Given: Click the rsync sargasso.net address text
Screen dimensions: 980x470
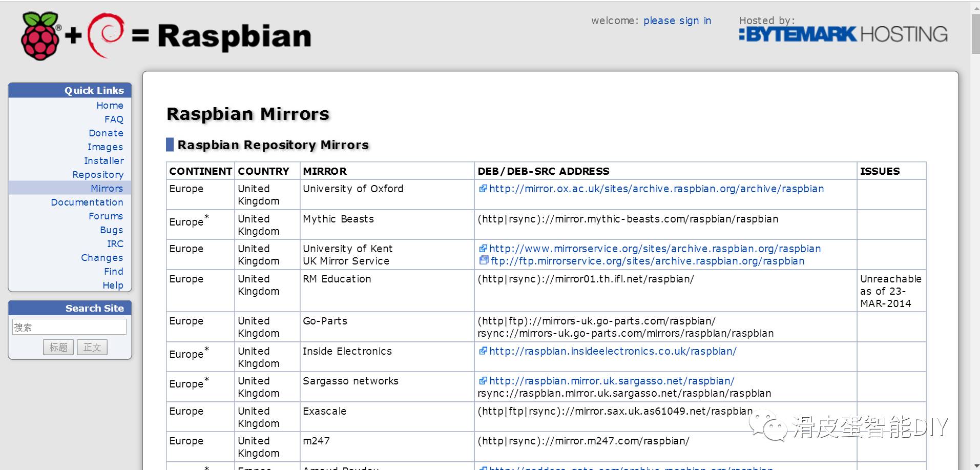Looking at the screenshot, I should [624, 393].
